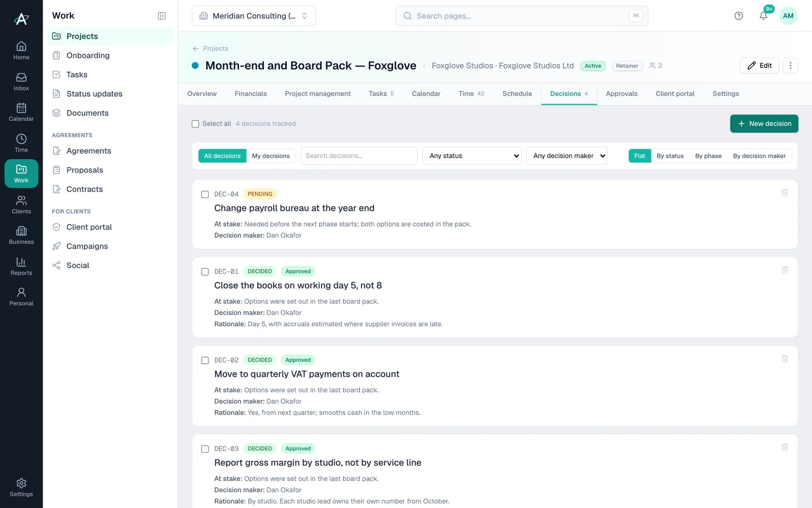812x508 pixels.
Task: Click the Retainer badge
Action: tap(627, 66)
